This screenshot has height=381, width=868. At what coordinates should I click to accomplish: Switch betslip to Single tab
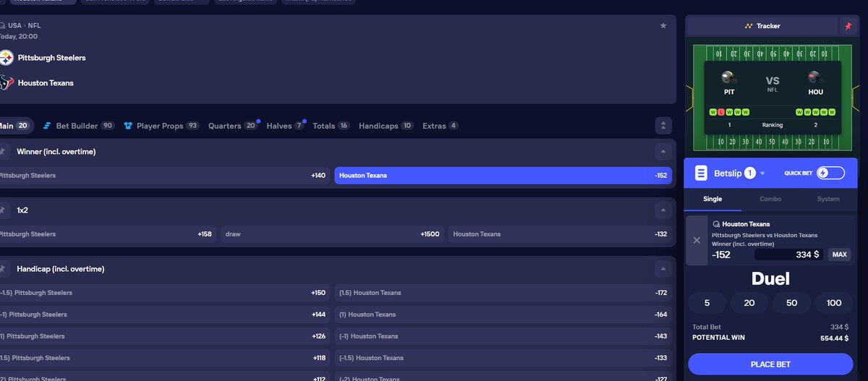point(712,199)
